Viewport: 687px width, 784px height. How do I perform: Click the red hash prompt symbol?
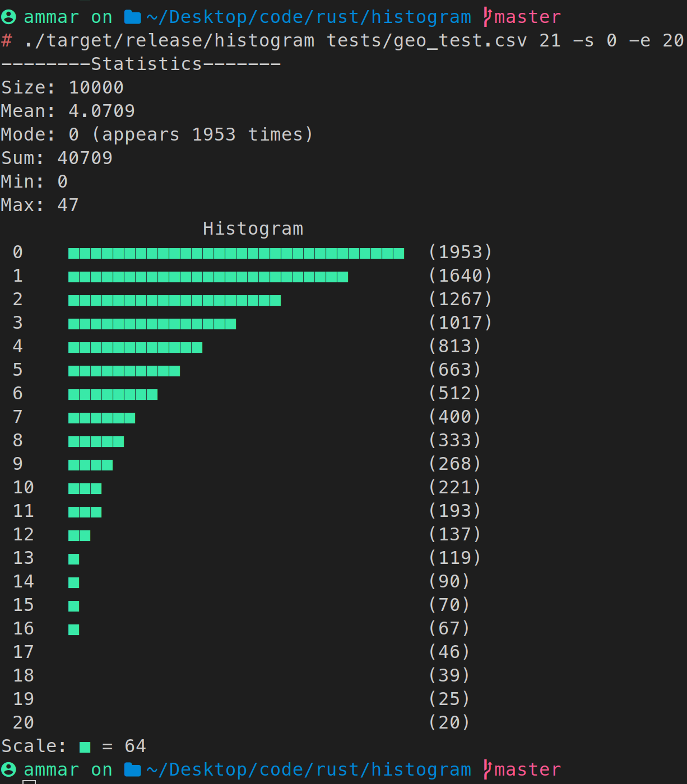(x=6, y=40)
